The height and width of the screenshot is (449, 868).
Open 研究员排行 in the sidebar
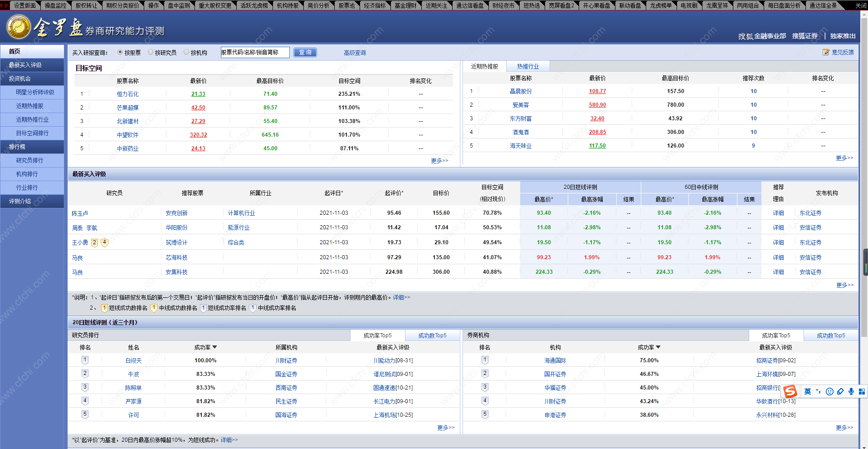click(32, 160)
